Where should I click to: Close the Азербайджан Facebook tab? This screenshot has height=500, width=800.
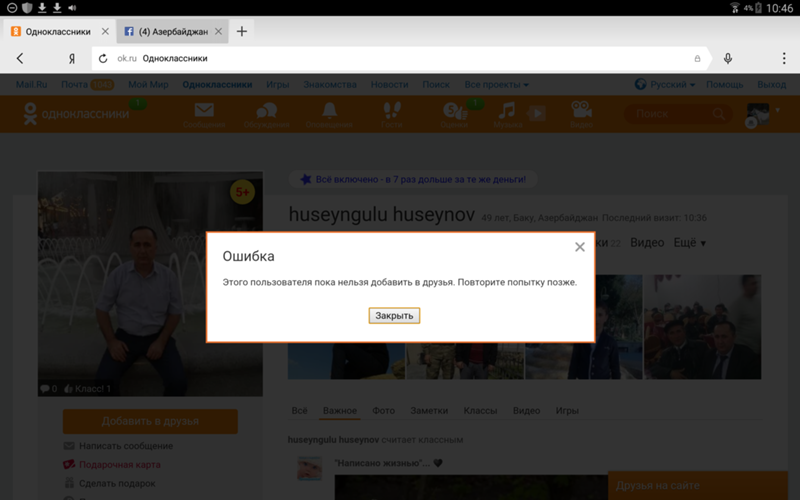tap(218, 32)
